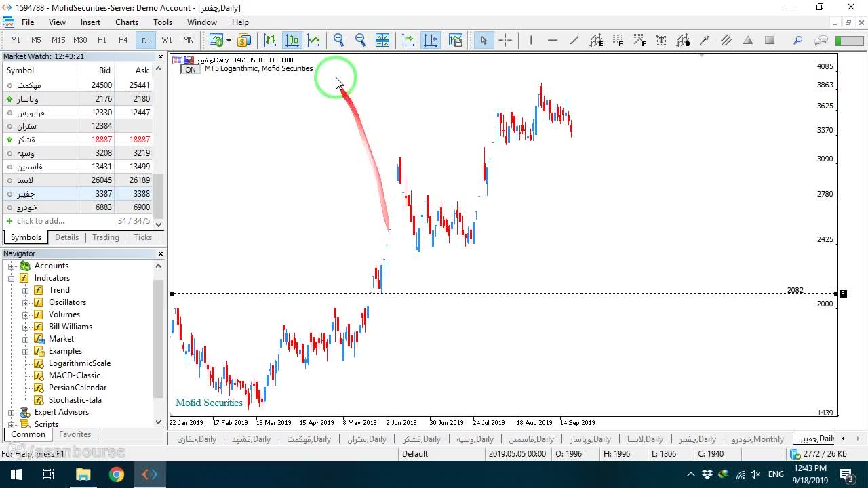Expand the Market folder in Navigator
This screenshot has width=868, height=488.
click(26, 339)
